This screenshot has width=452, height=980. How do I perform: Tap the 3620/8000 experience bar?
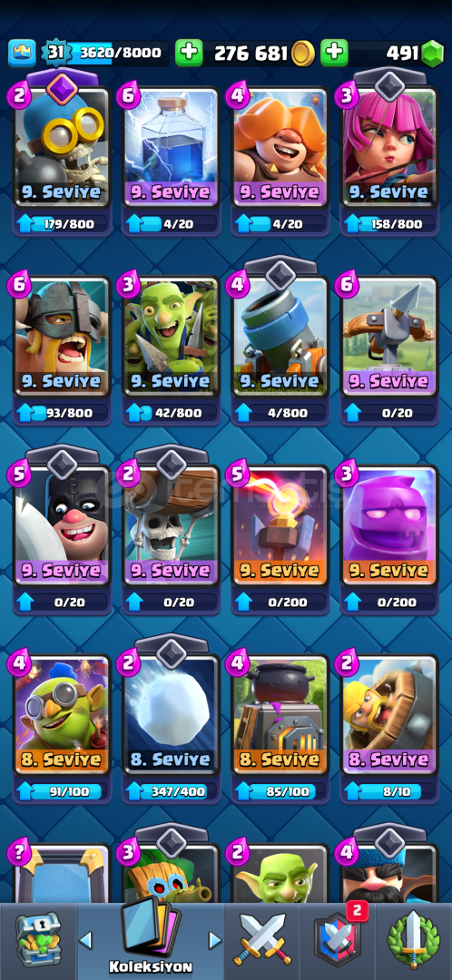(x=117, y=54)
